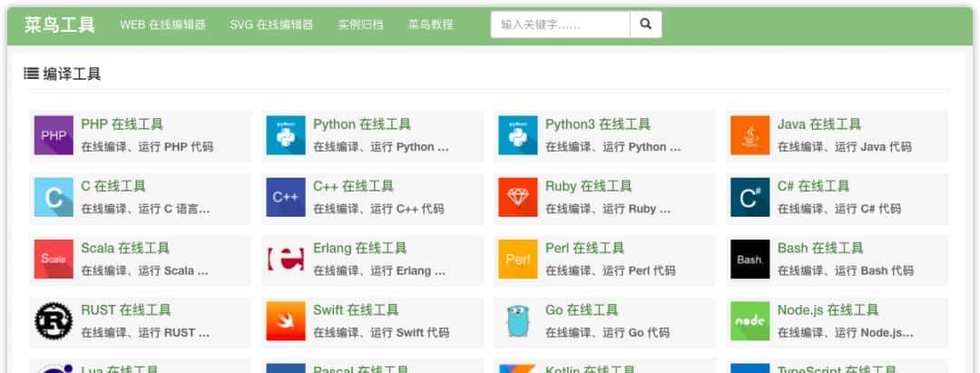Click the red Scala icon
This screenshot has width=980, height=373.
pos(54,259)
